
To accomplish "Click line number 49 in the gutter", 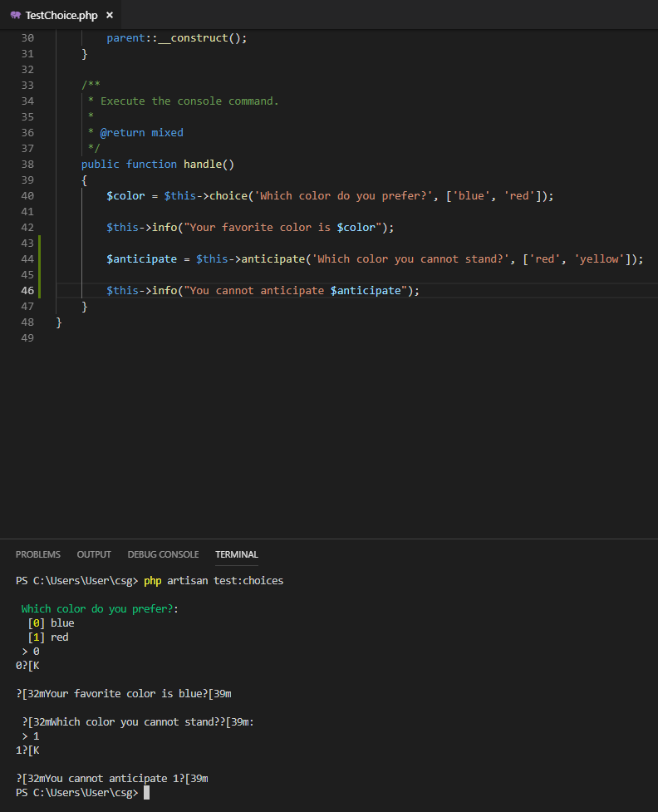I will [27, 337].
